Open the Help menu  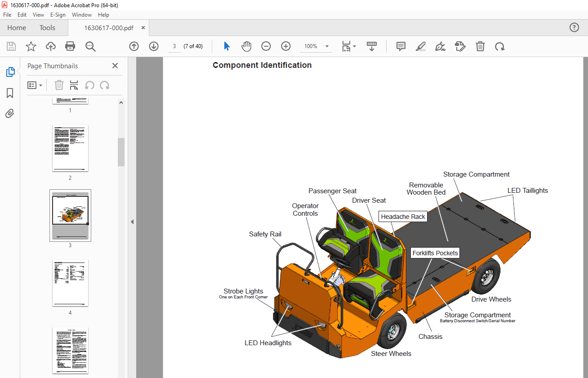tap(103, 15)
